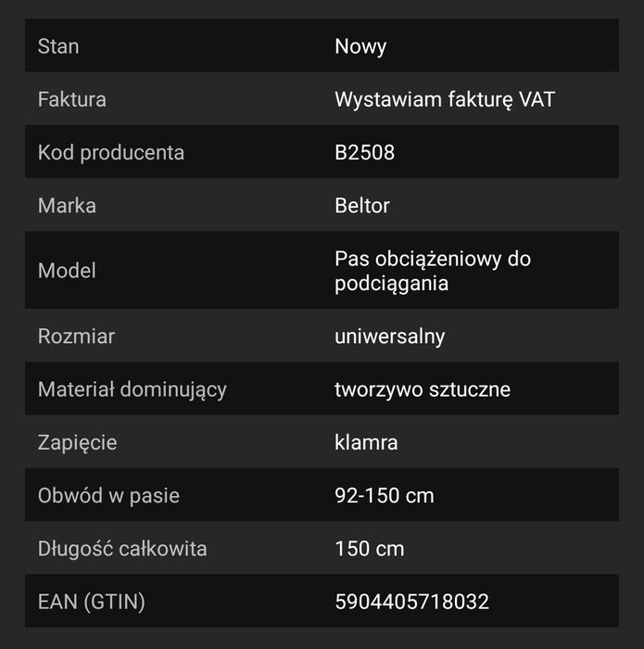Select the "klamra" fastening value

tap(366, 442)
